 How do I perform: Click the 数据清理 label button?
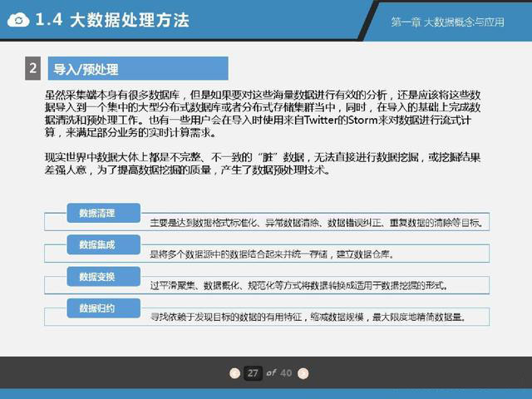pyautogui.click(x=97, y=214)
